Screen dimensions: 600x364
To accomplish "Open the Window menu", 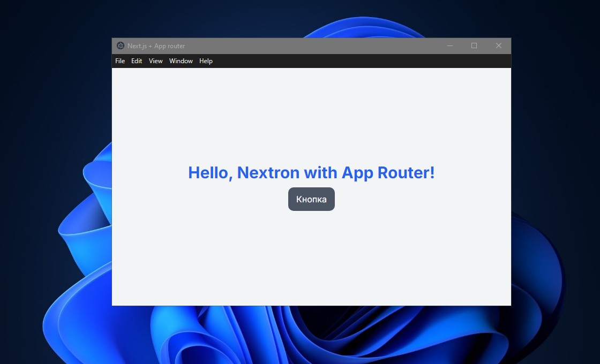I will 181,61.
